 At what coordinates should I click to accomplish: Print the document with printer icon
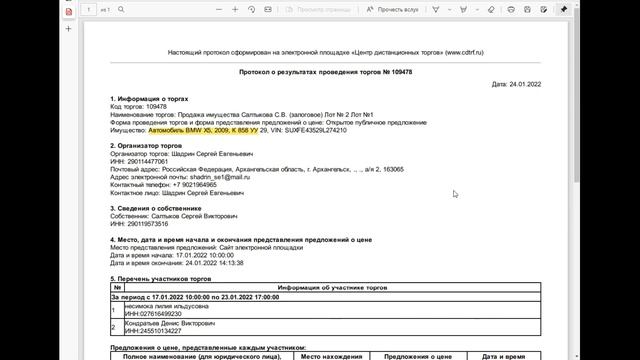click(x=511, y=9)
